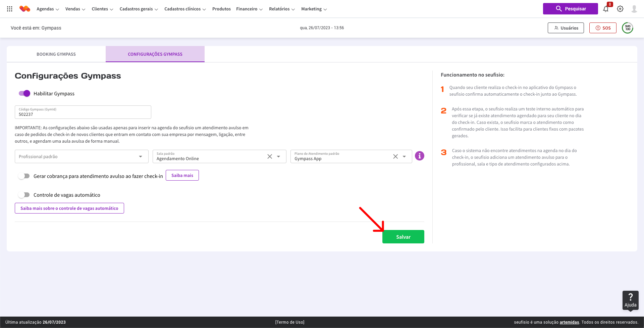This screenshot has width=644, height=328.
Task: Click Saiba mais next to check-in charge
Action: coord(182,175)
